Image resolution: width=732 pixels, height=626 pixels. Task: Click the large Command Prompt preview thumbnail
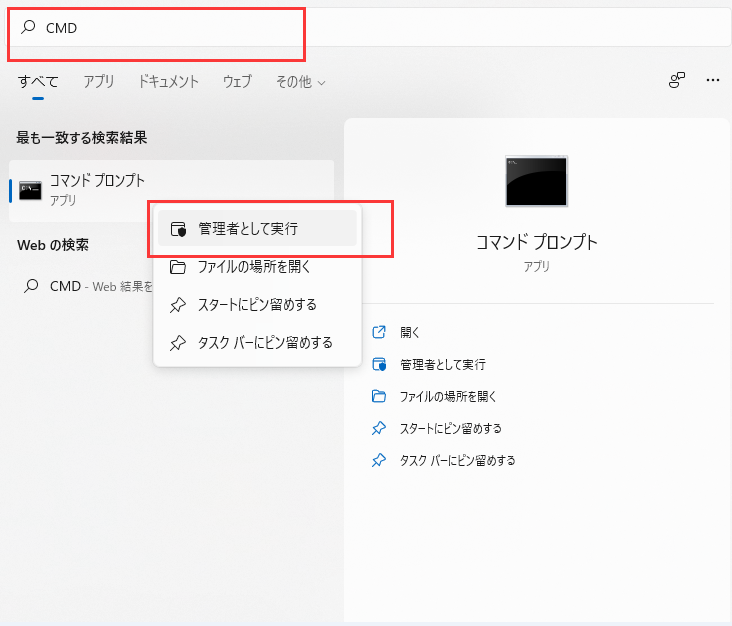pos(536,181)
